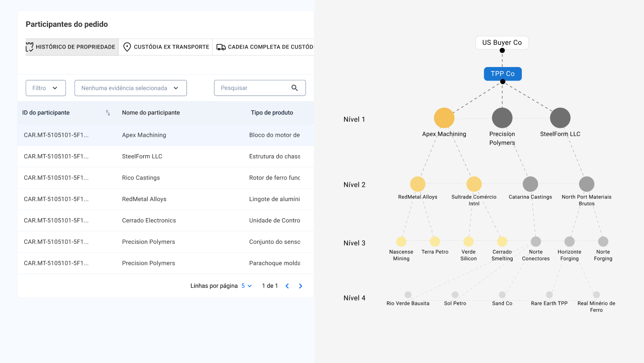This screenshot has width=644, height=363.
Task: Select the SteelForm LLC gray node circle
Action: [560, 118]
